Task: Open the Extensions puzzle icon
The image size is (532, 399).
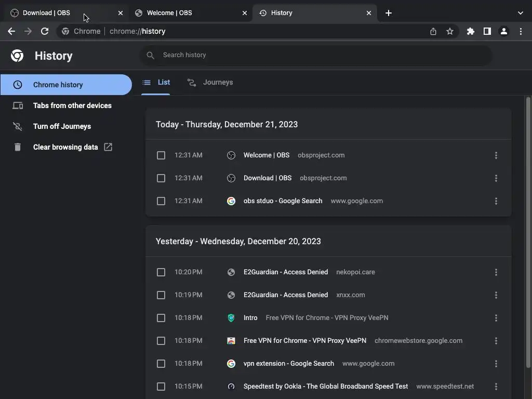Action: [471, 31]
